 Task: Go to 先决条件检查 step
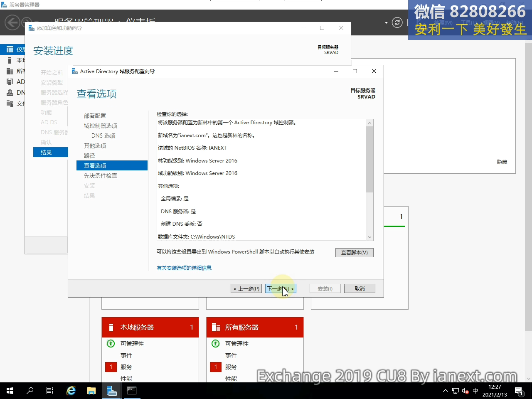click(x=101, y=175)
